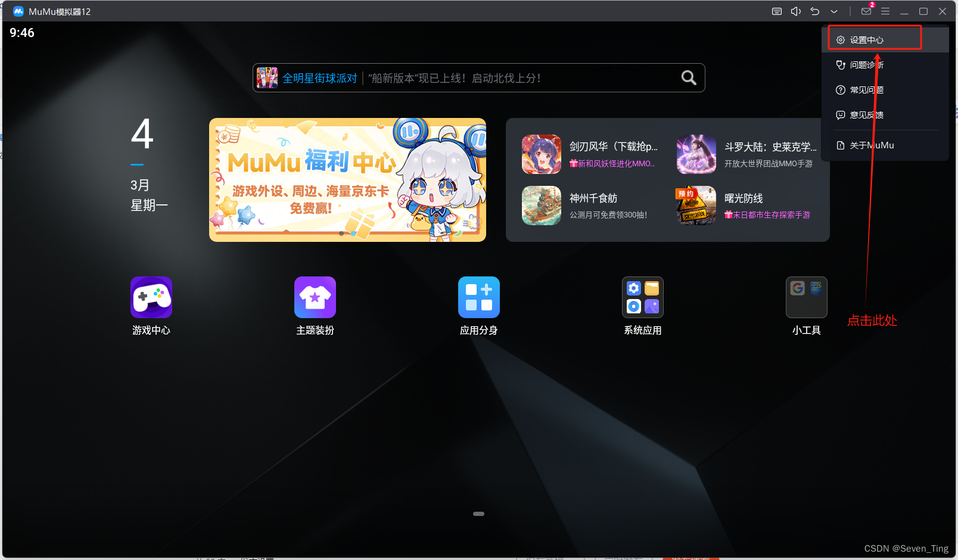Image resolution: width=958 pixels, height=560 pixels.
Task: Open the 系统应用 folder icon
Action: 643,297
